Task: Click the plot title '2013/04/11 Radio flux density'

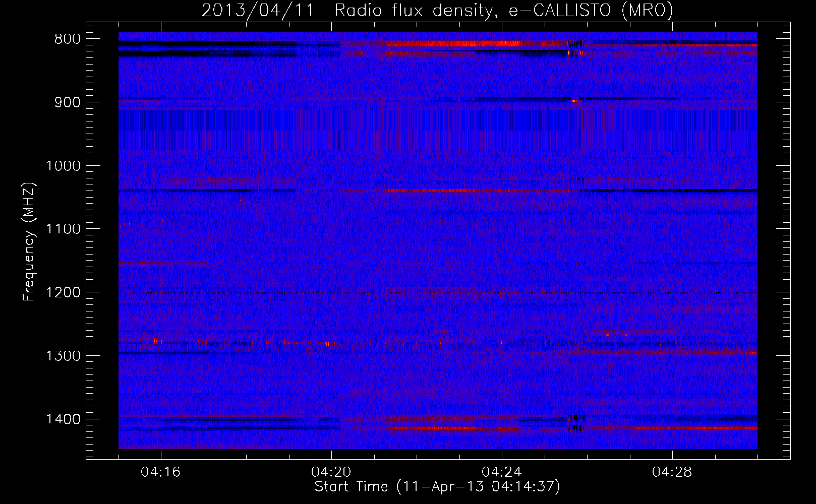Action: click(x=437, y=10)
